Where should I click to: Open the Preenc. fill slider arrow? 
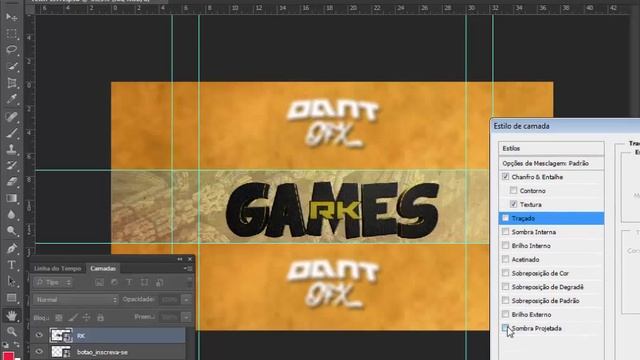click(x=186, y=317)
